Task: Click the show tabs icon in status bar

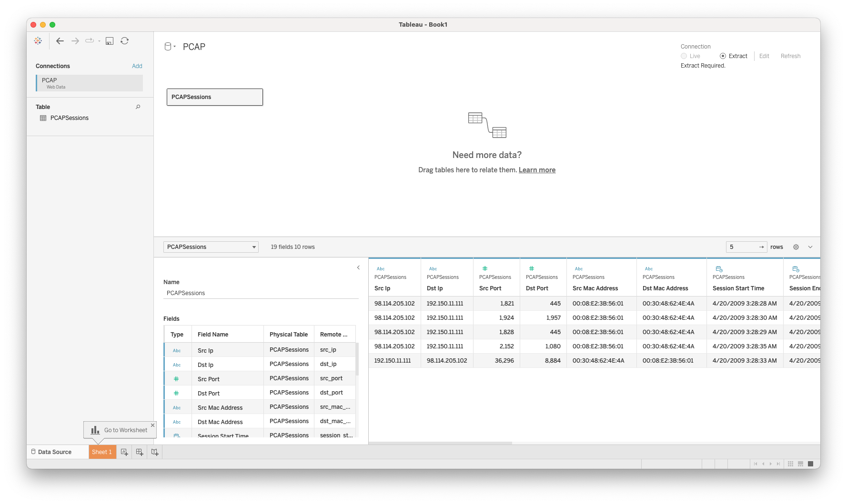Action: coord(811,464)
